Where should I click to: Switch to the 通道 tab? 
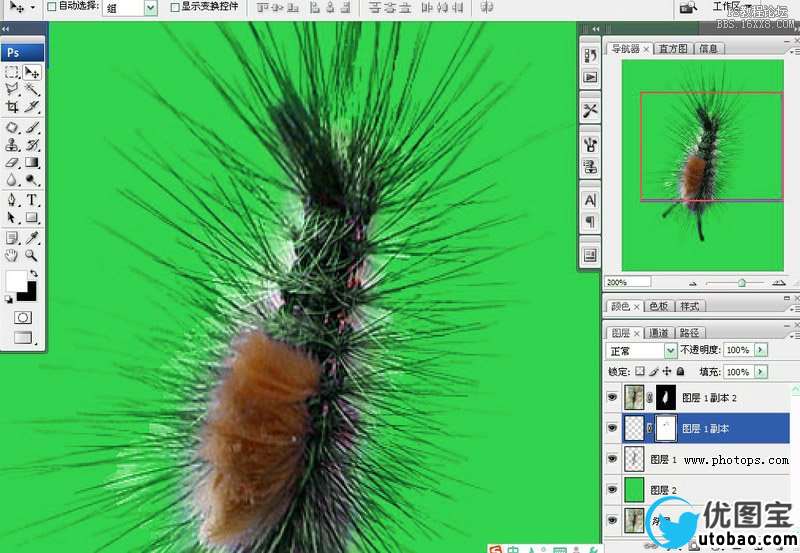(659, 333)
